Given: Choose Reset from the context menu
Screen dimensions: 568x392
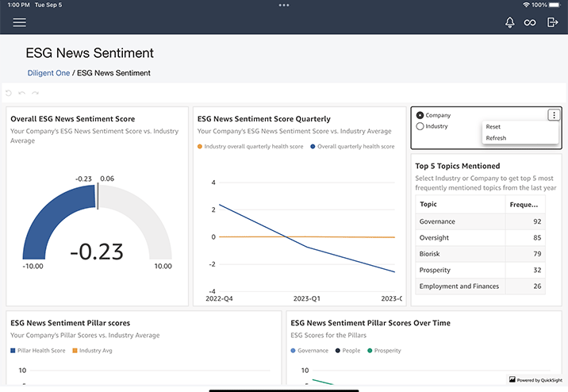Looking at the screenshot, I should [x=493, y=127].
